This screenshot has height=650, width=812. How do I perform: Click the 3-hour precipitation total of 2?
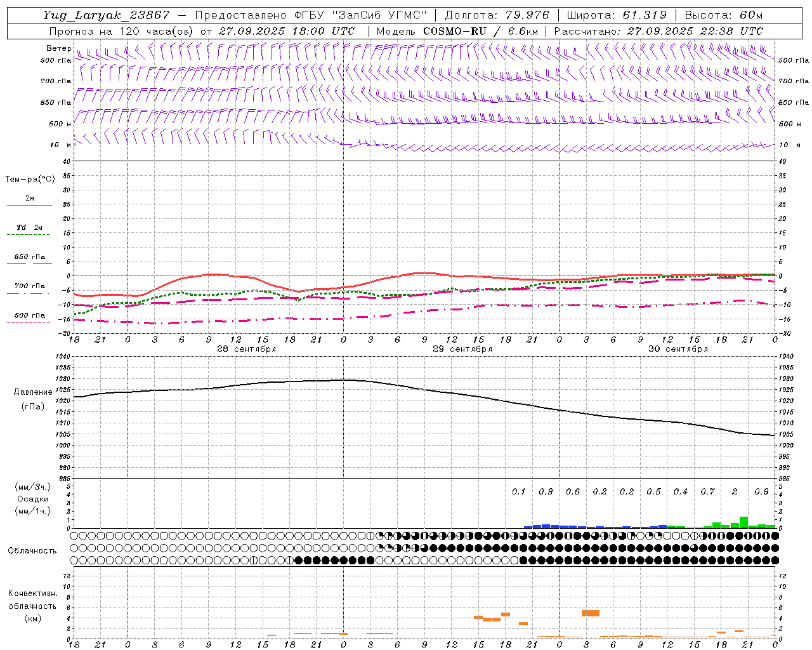tap(735, 491)
